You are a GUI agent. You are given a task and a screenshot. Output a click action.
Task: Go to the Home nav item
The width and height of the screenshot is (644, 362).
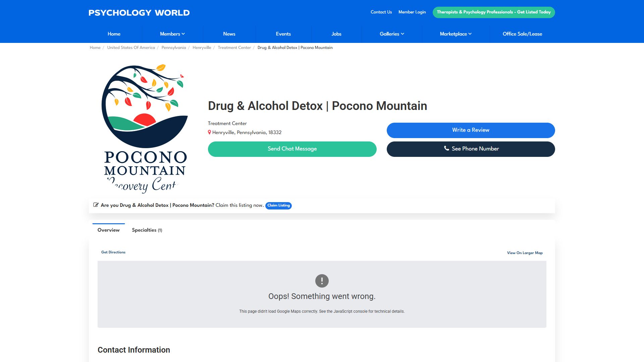point(114,34)
